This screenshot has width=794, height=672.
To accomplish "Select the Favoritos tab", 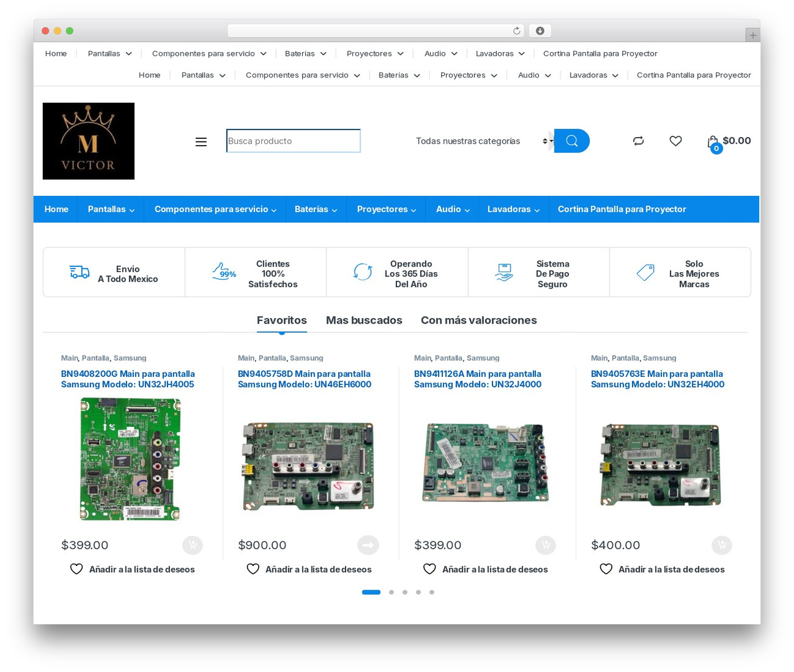I will [x=282, y=320].
